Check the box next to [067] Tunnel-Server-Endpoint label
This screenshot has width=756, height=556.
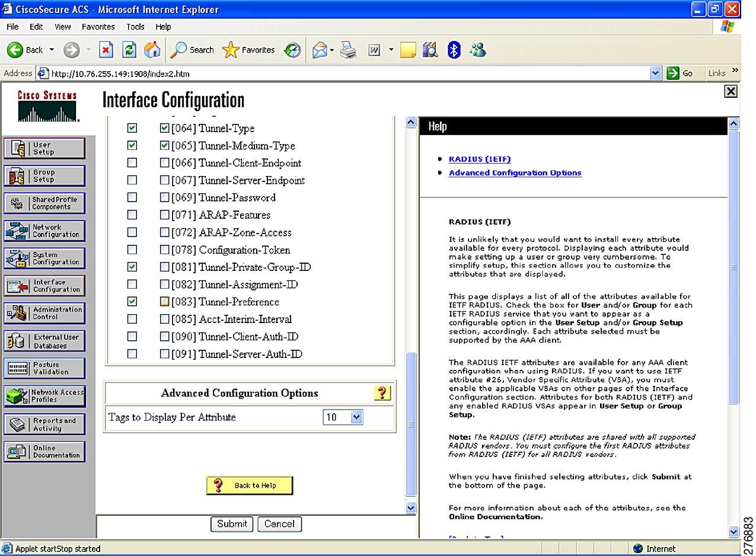pyautogui.click(x=165, y=180)
